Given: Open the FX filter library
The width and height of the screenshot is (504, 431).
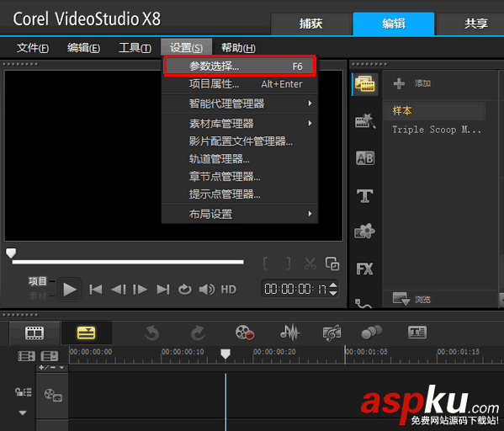Looking at the screenshot, I should 365,269.
